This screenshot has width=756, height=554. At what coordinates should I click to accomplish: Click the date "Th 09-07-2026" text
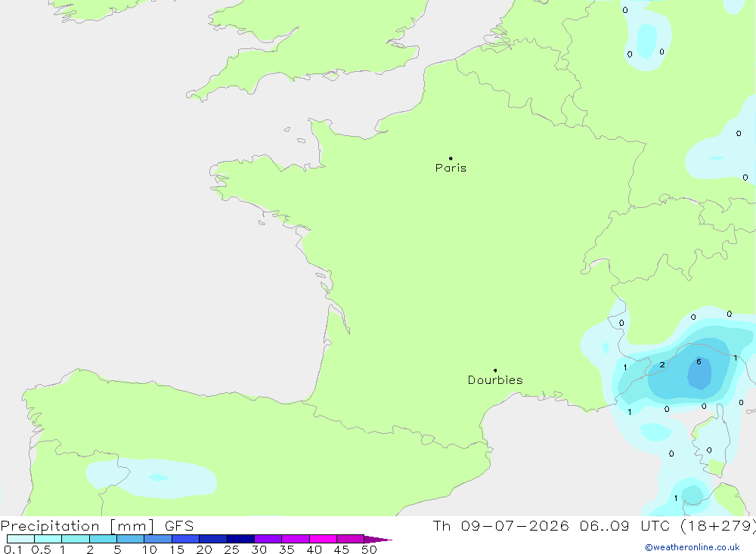[500, 525]
